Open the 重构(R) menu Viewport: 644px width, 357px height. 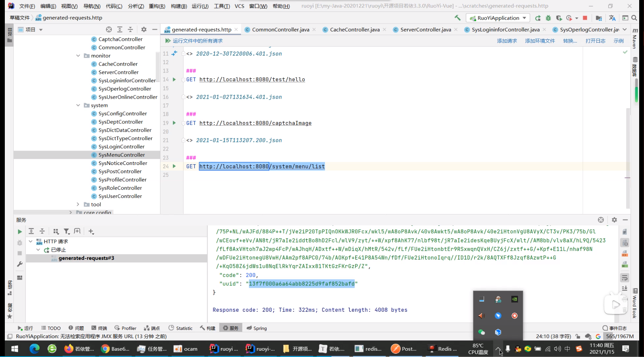point(157,6)
